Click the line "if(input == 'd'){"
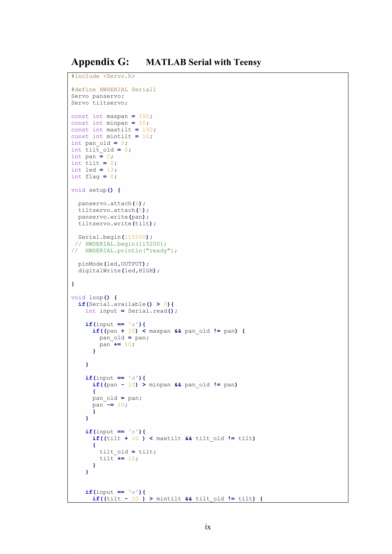Viewport: 392px width, 554px height. (115, 378)
